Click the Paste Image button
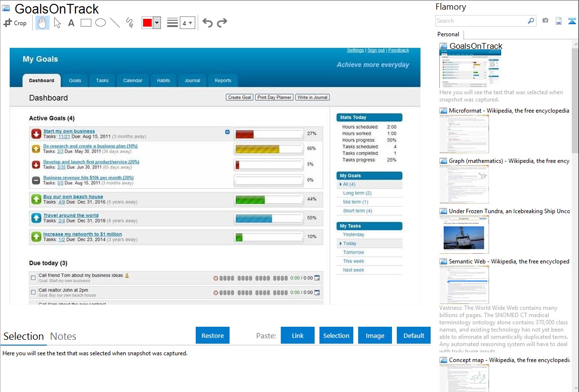 click(x=375, y=335)
